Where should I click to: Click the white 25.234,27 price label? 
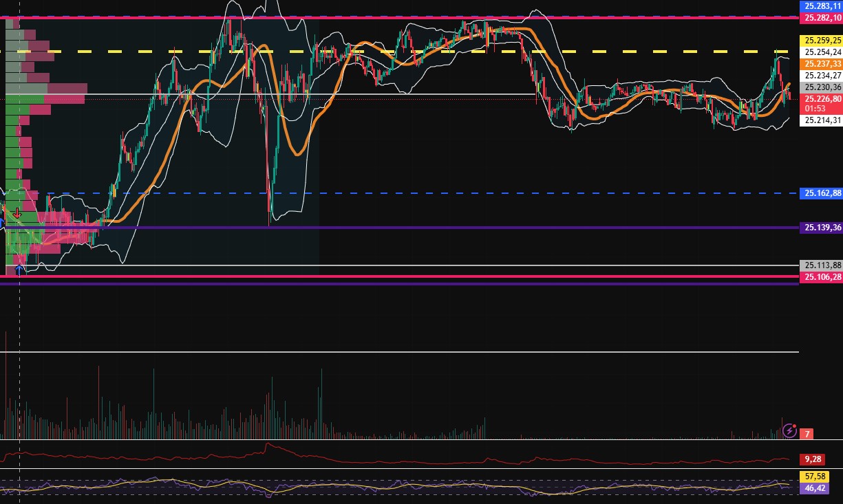822,76
